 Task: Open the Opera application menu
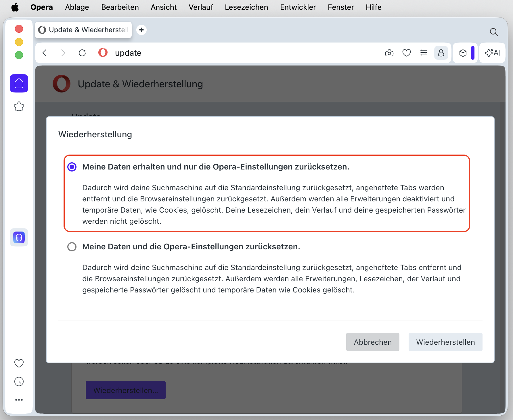[x=42, y=7]
